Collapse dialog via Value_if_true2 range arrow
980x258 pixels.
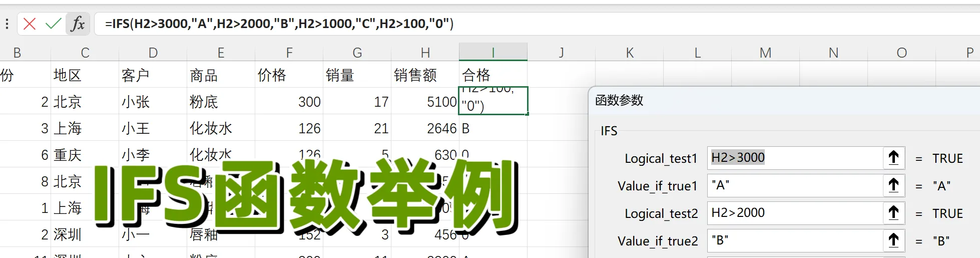pos(894,240)
